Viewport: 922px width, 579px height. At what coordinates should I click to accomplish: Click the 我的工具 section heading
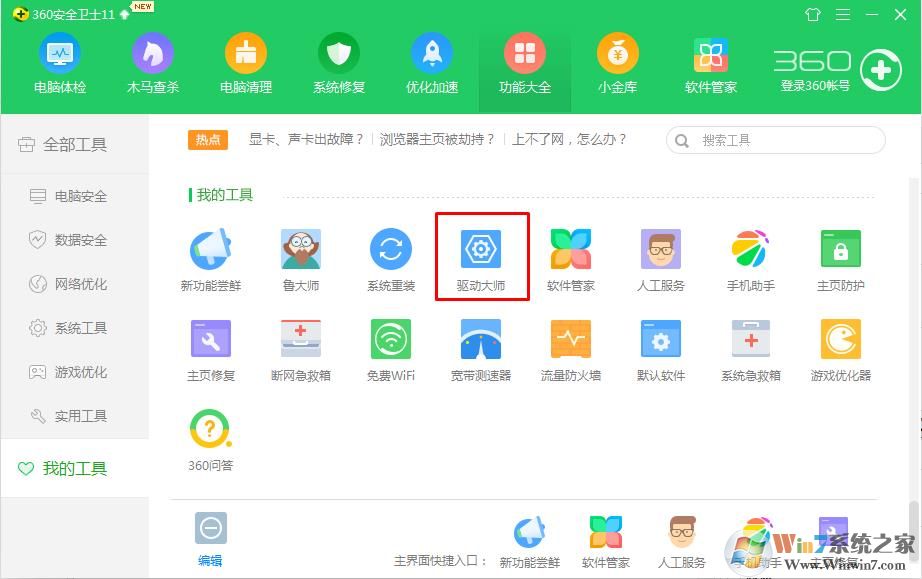tap(224, 195)
